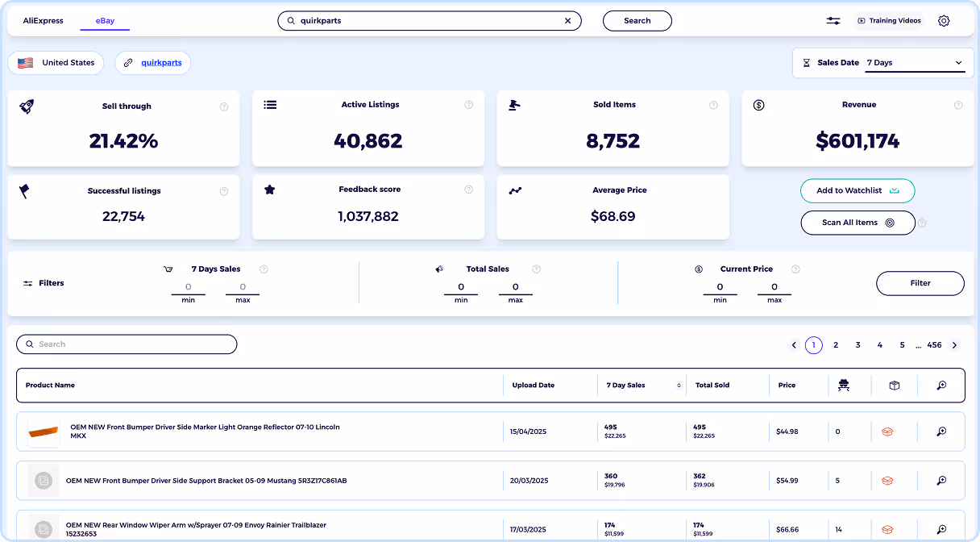Open quirkparts store link
The height and width of the screenshot is (542, 980).
point(161,63)
